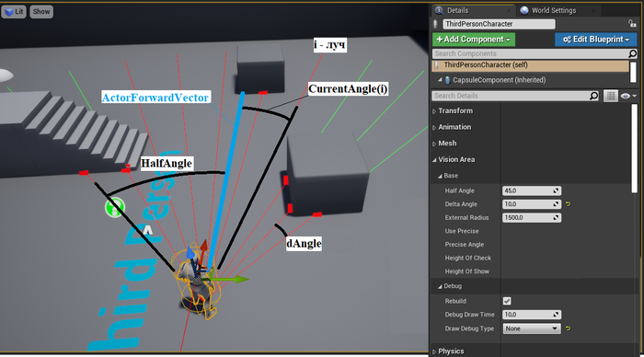This screenshot has width=644, height=357.
Task: Click the Edit Blueprint button
Action: pyautogui.click(x=596, y=40)
